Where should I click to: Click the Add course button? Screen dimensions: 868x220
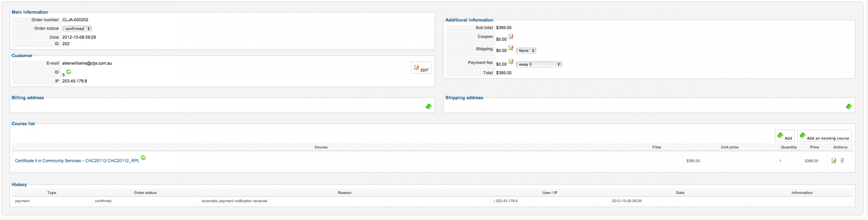(785, 136)
